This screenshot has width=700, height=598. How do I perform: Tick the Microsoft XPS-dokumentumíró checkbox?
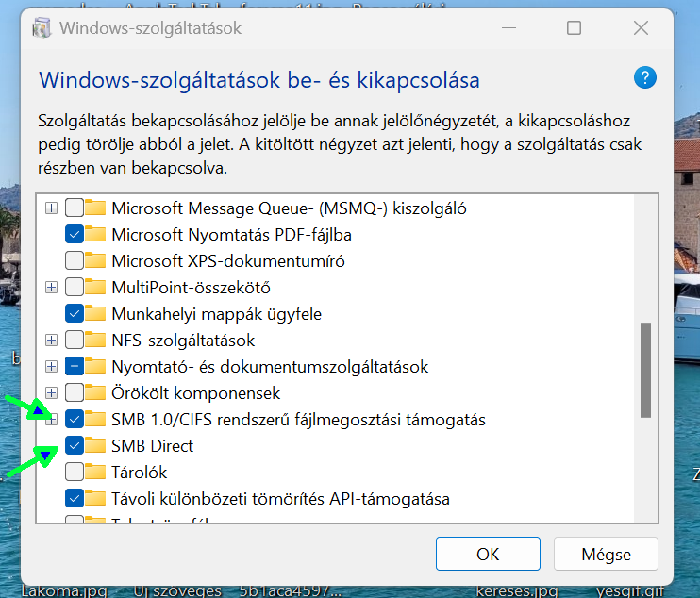click(x=75, y=260)
